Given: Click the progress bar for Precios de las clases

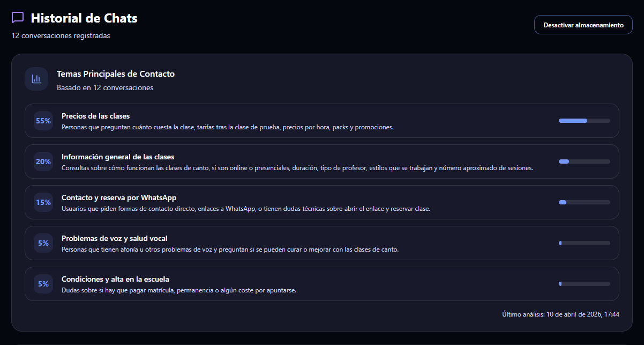Looking at the screenshot, I should [585, 121].
